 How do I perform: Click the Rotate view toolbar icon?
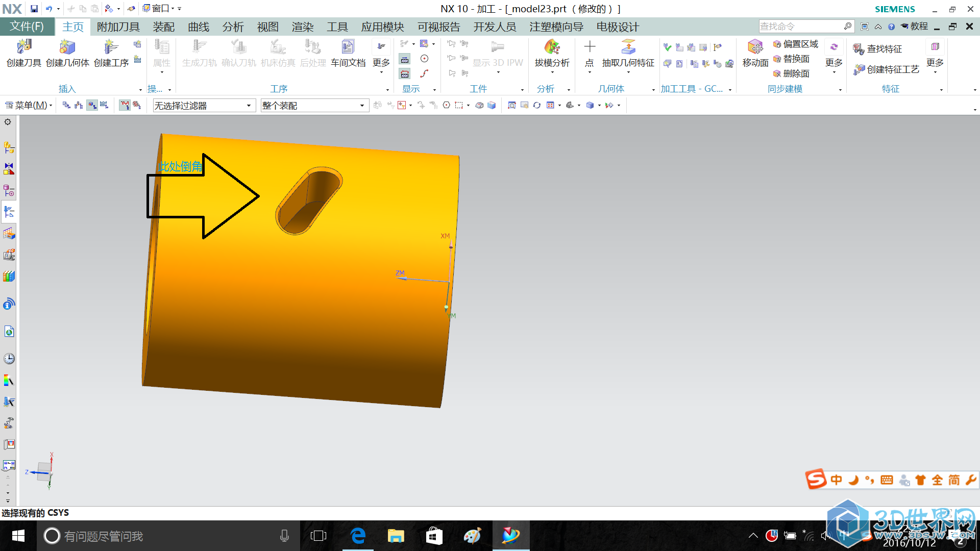pyautogui.click(x=537, y=105)
